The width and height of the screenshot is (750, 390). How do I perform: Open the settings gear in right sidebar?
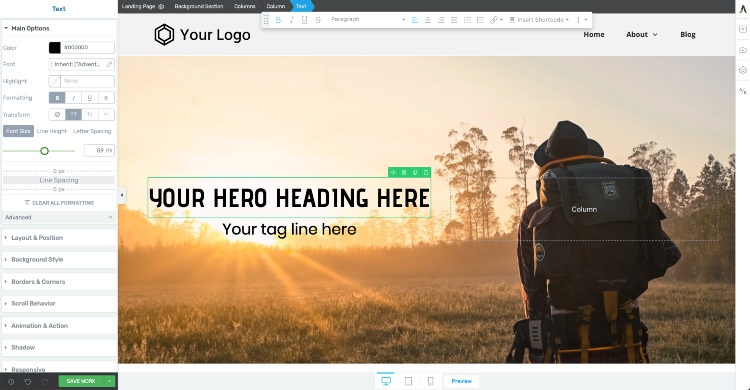pos(743,70)
